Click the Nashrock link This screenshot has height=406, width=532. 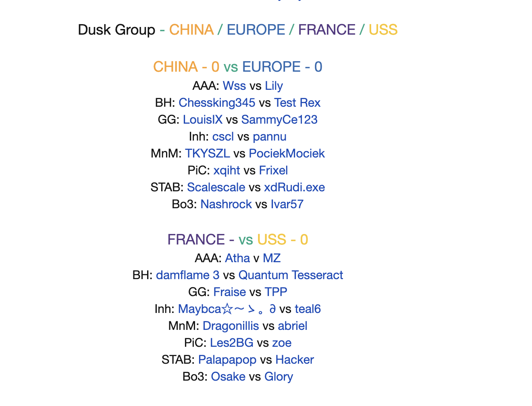coord(226,204)
